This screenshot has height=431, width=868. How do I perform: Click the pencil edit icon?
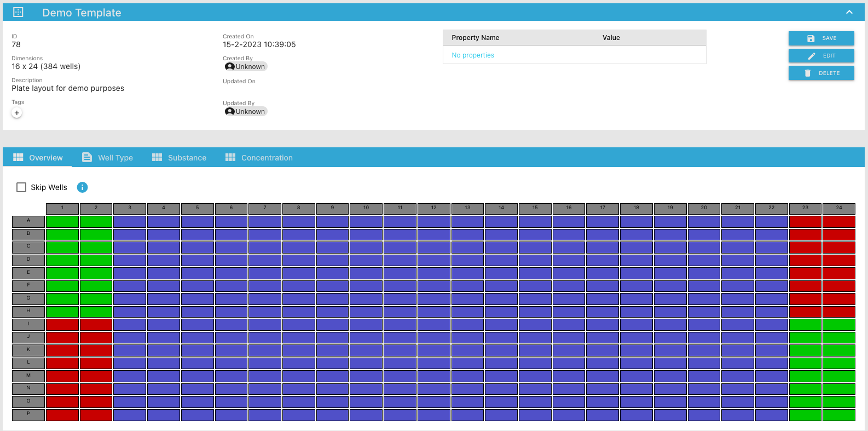(x=811, y=56)
